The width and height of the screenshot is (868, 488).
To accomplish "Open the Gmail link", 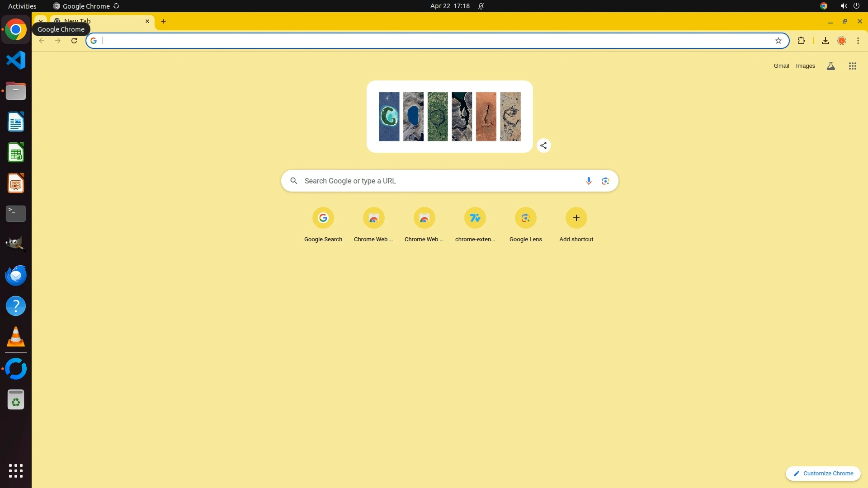I will point(781,66).
